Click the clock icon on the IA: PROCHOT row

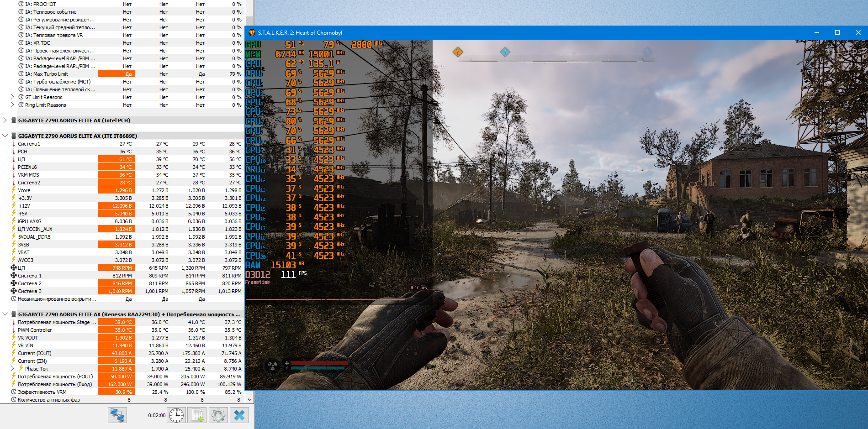tap(21, 4)
